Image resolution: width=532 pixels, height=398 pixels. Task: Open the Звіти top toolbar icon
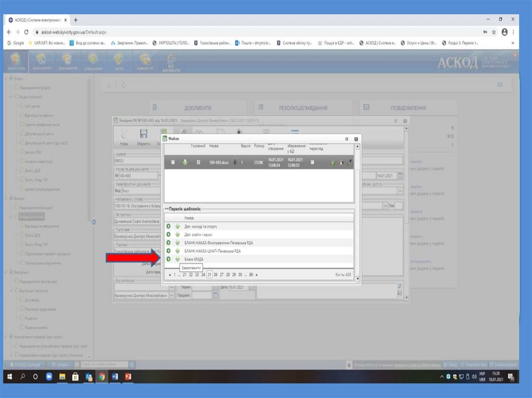tap(119, 62)
